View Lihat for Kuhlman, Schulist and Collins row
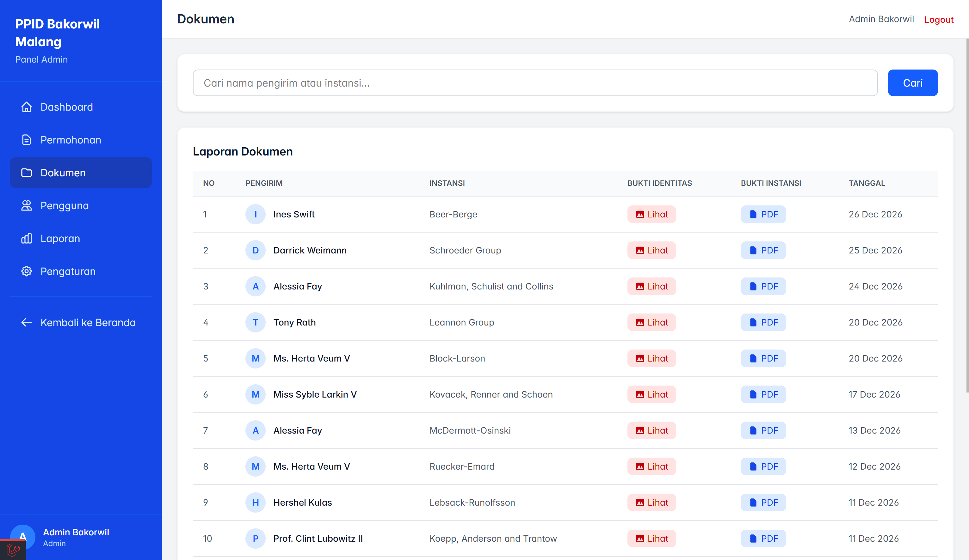 point(651,286)
